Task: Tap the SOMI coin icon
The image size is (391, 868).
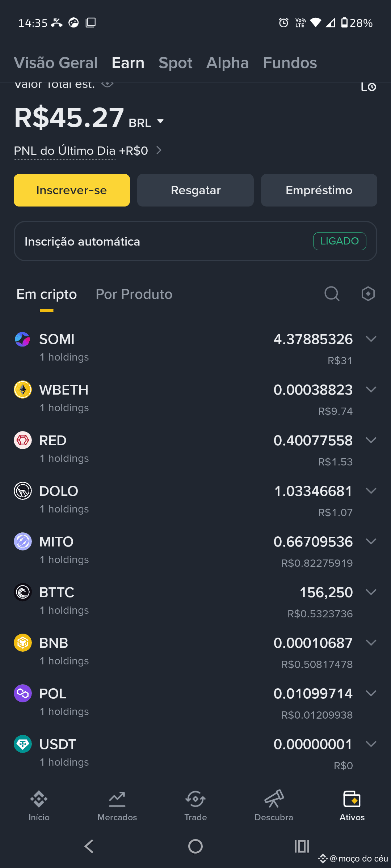Action: point(22,339)
